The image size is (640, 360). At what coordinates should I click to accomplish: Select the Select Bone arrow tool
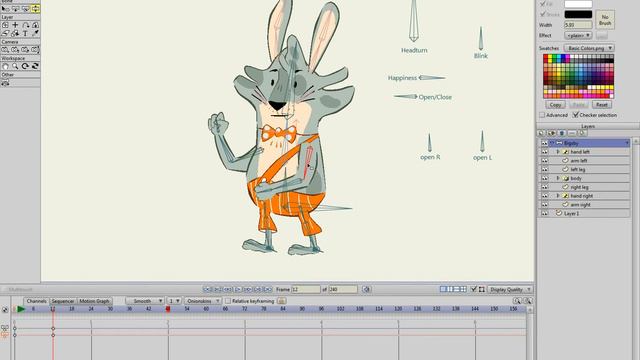[5, 9]
